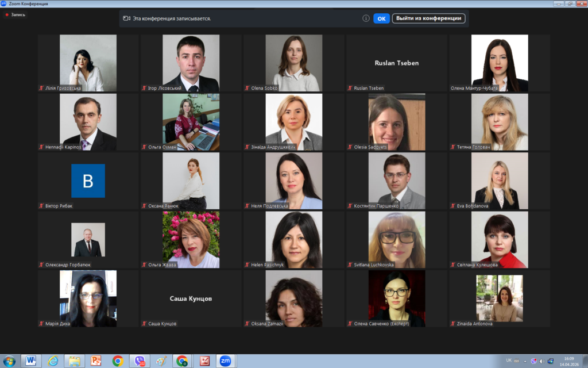Open the clock showing 16:09 in the tray
This screenshot has height=368, width=588.
pos(568,361)
